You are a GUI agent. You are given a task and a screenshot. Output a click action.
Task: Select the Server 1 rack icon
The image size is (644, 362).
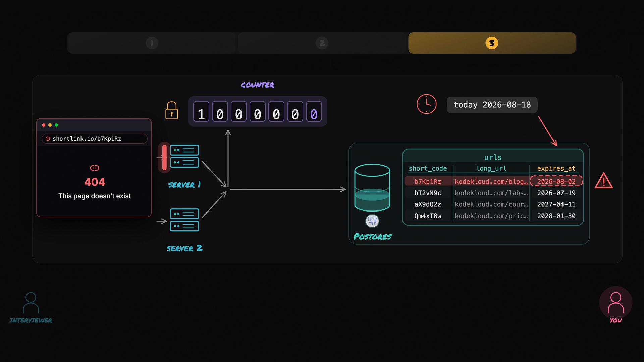point(184,156)
